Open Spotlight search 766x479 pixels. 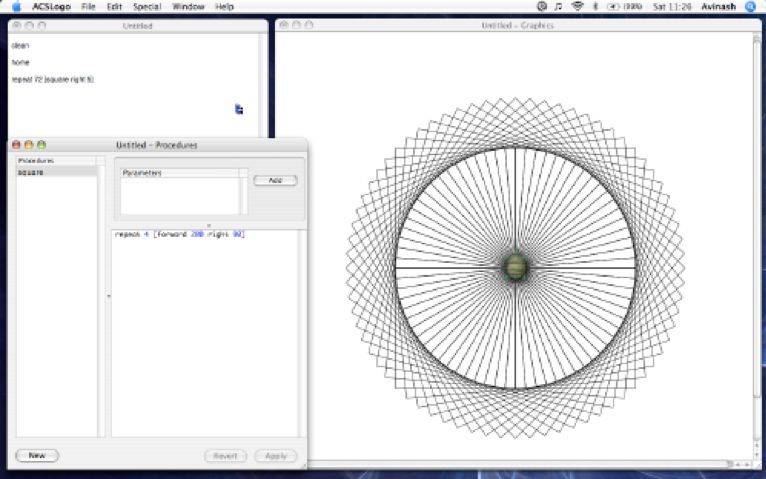pos(751,6)
